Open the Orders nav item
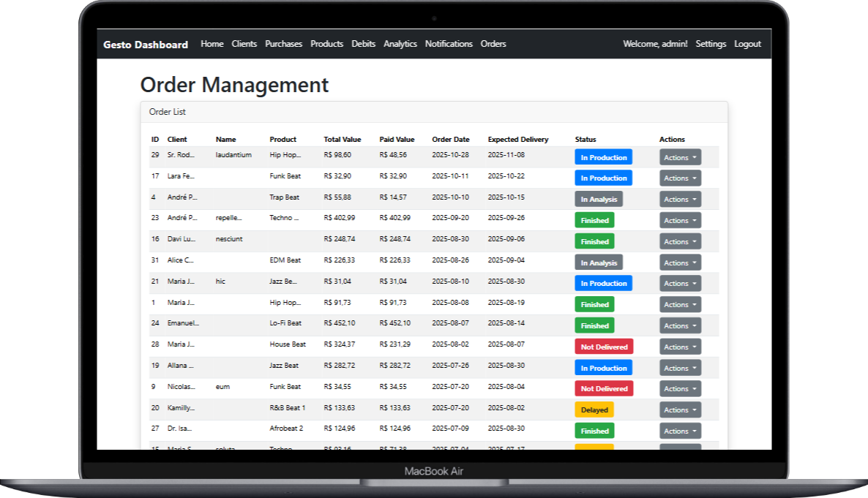Screen dimensions: 868x498 pyautogui.click(x=493, y=44)
